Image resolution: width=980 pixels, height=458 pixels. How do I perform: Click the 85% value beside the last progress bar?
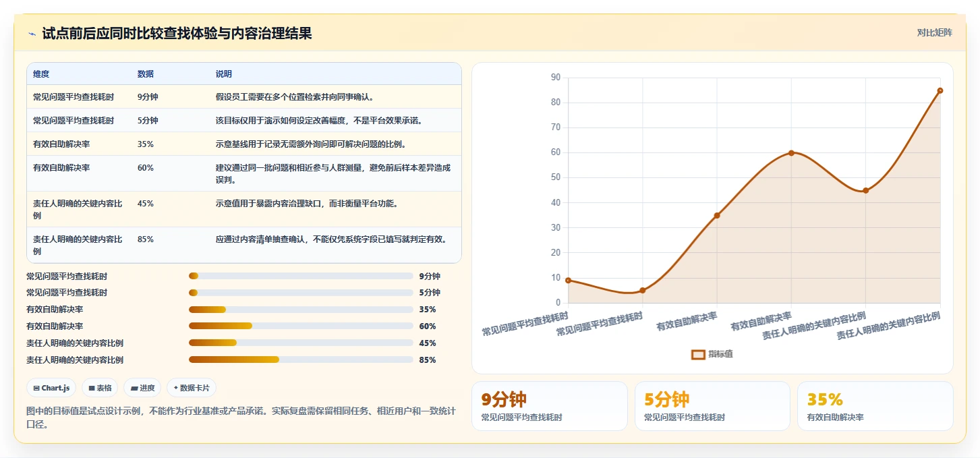(x=428, y=360)
